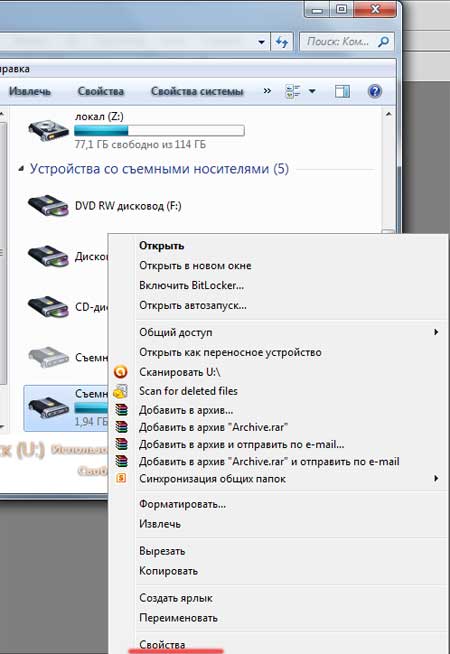Select the локал (Z:) drive icon

pyautogui.click(x=49, y=130)
